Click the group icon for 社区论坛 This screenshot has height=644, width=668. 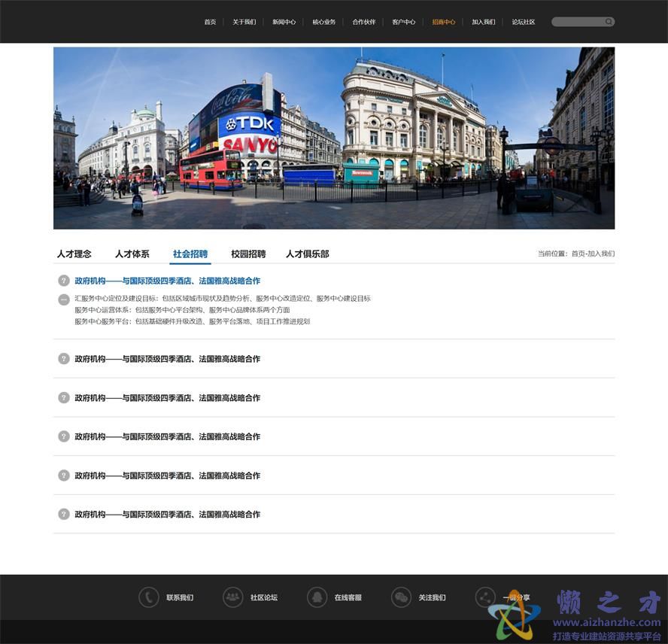coord(233,597)
